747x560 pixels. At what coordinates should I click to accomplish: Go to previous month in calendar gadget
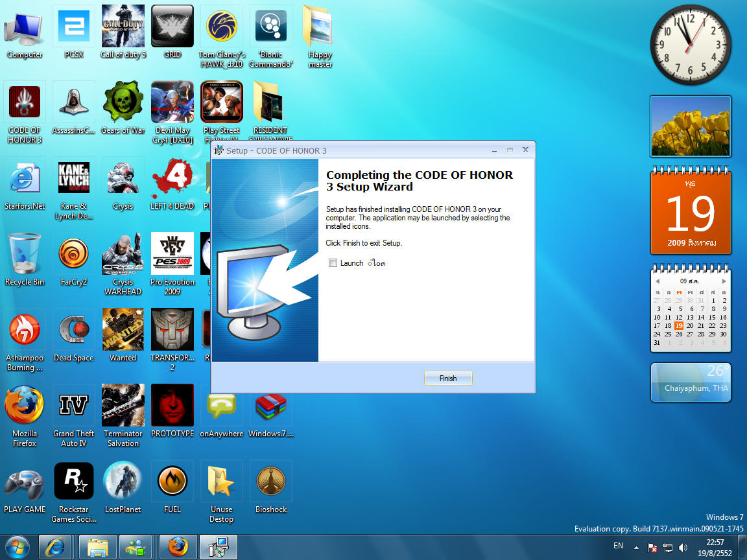point(658,281)
